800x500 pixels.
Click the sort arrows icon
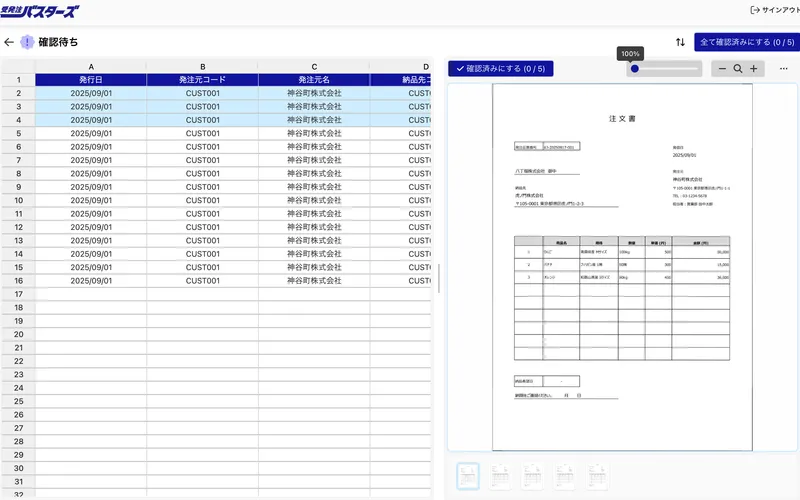pyautogui.click(x=680, y=42)
